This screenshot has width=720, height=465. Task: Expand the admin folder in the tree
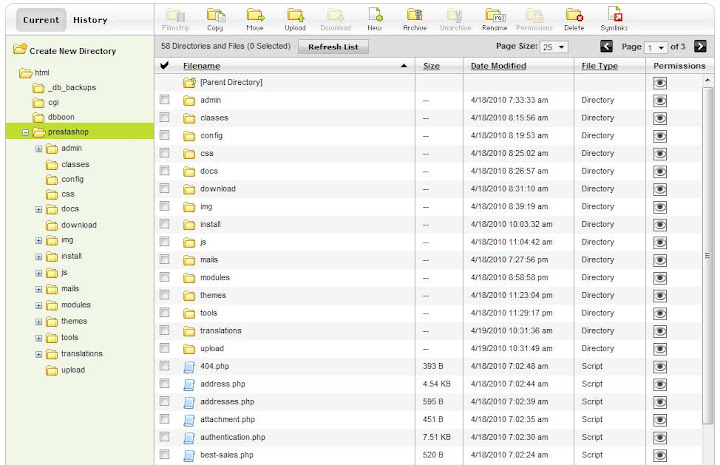39,149
